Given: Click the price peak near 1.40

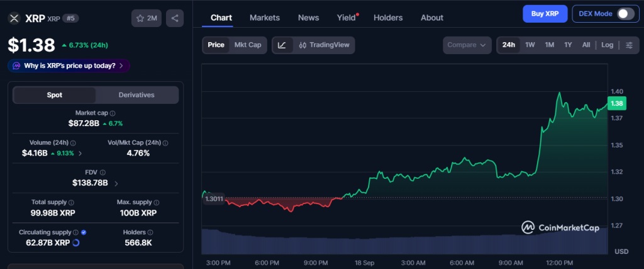Looking at the screenshot, I should 559,93.
